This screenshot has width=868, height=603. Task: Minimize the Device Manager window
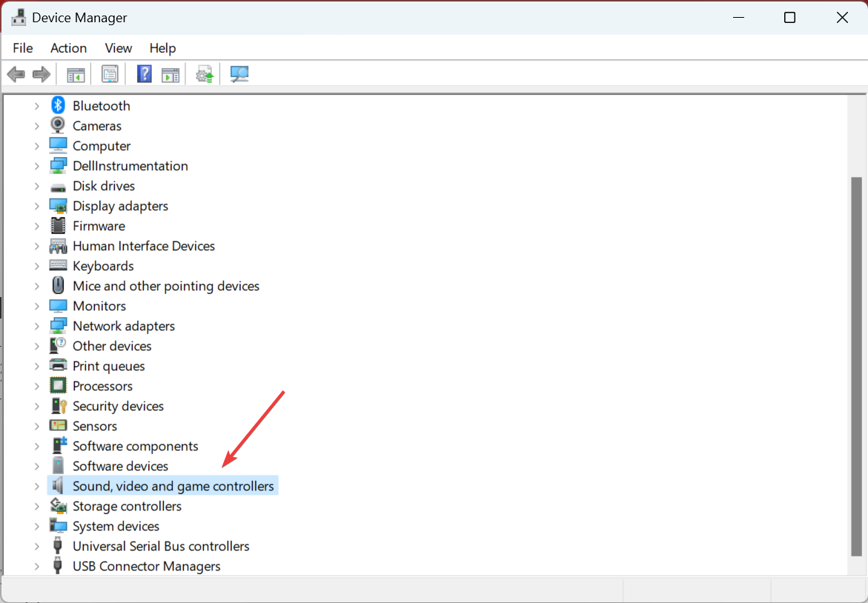pyautogui.click(x=738, y=18)
